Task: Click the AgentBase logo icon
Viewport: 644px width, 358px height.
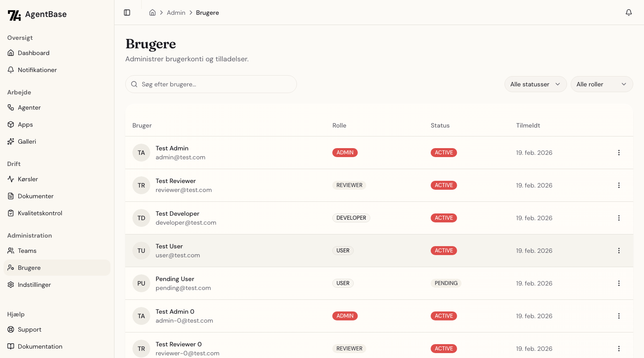Action: point(14,15)
